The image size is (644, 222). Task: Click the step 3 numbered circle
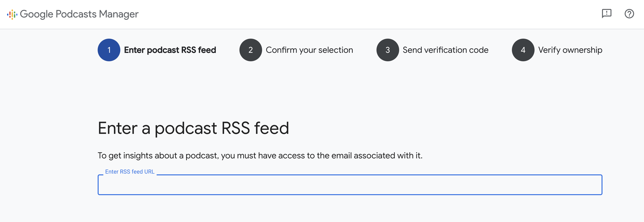pos(388,50)
